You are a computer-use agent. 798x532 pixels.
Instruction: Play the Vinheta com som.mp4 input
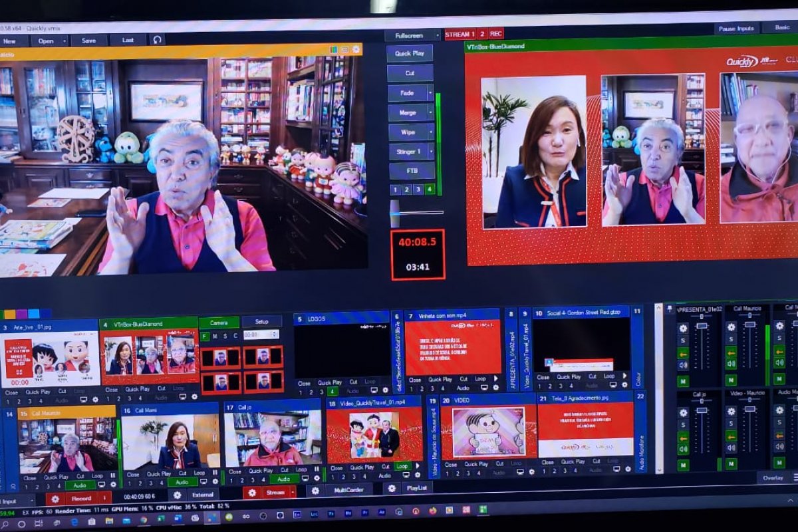pos(495,378)
